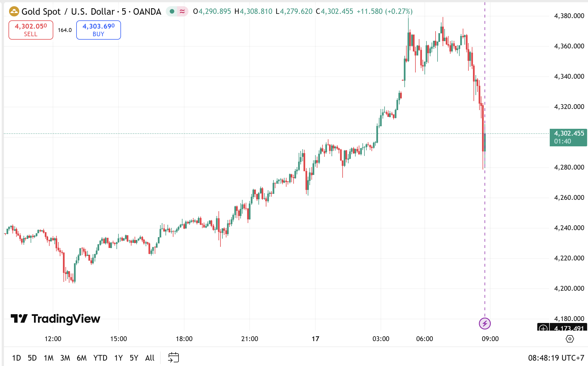
Task: Select the 5D time range
Action: tap(32, 358)
